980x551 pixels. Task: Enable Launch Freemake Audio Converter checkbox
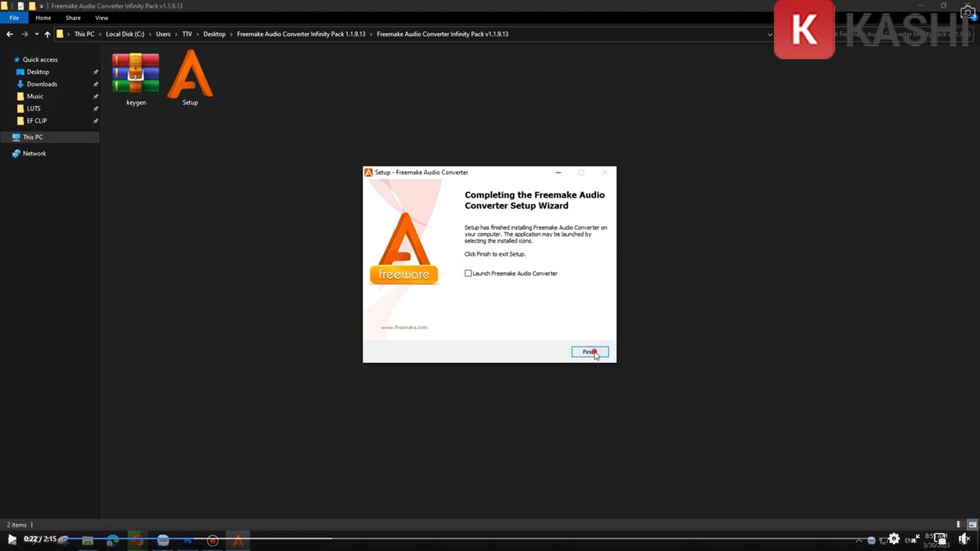pos(469,273)
